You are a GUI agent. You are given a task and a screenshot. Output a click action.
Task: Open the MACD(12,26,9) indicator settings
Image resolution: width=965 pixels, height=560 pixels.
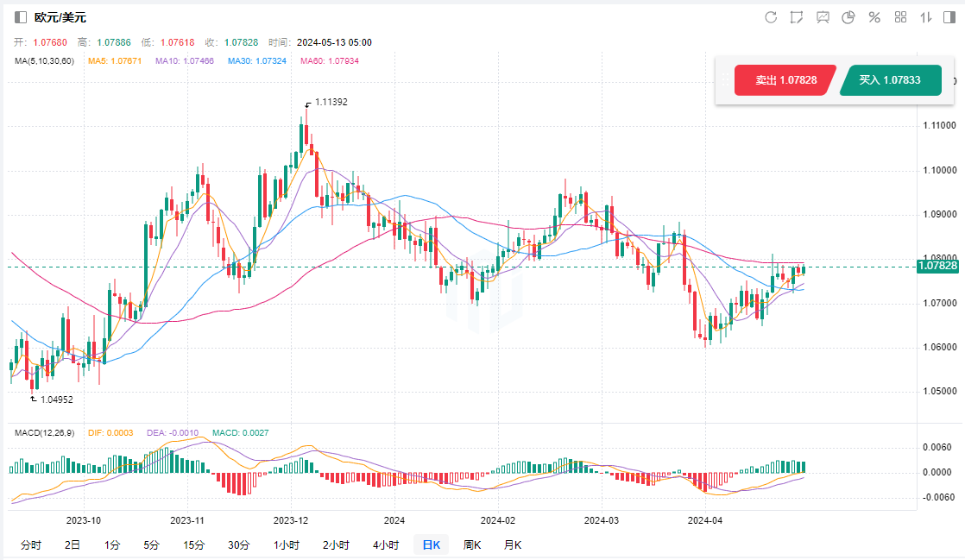[x=45, y=431]
